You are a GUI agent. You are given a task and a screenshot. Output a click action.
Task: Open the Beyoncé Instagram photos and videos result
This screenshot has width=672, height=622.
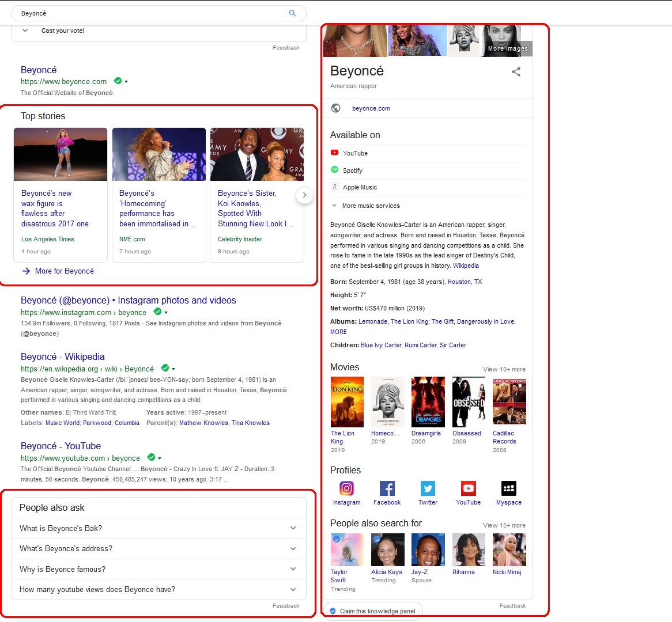click(x=128, y=300)
